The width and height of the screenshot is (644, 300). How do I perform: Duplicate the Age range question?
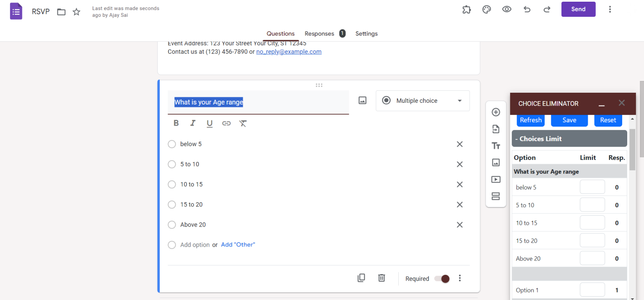(x=361, y=278)
